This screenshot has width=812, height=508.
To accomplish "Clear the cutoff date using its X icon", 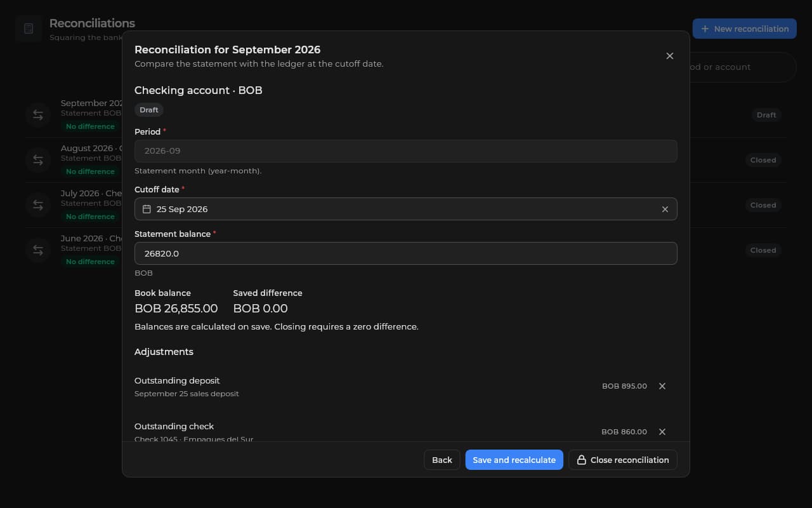I will pyautogui.click(x=665, y=209).
